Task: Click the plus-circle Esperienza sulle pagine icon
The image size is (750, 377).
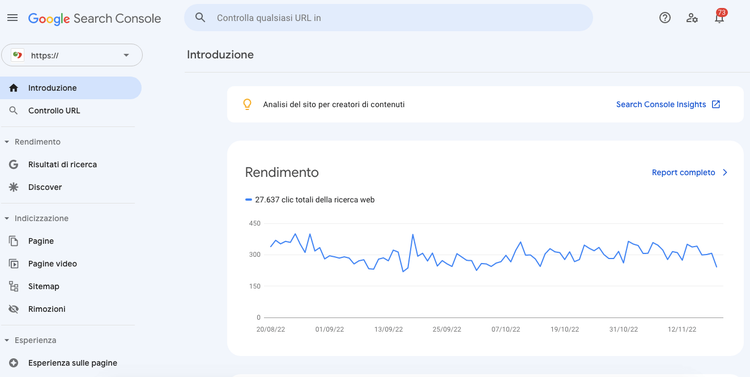Action: (14, 363)
